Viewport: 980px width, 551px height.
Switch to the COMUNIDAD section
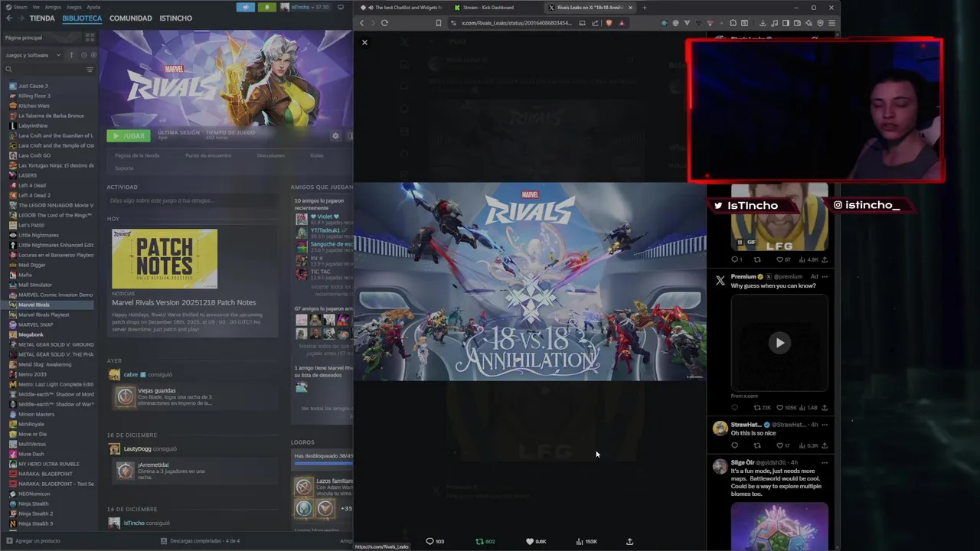(x=130, y=18)
